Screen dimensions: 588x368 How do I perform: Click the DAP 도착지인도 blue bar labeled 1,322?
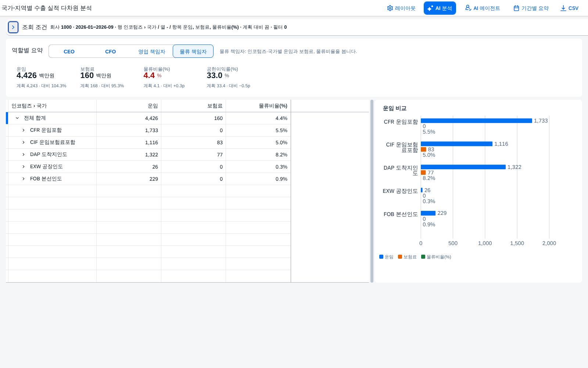[463, 167]
